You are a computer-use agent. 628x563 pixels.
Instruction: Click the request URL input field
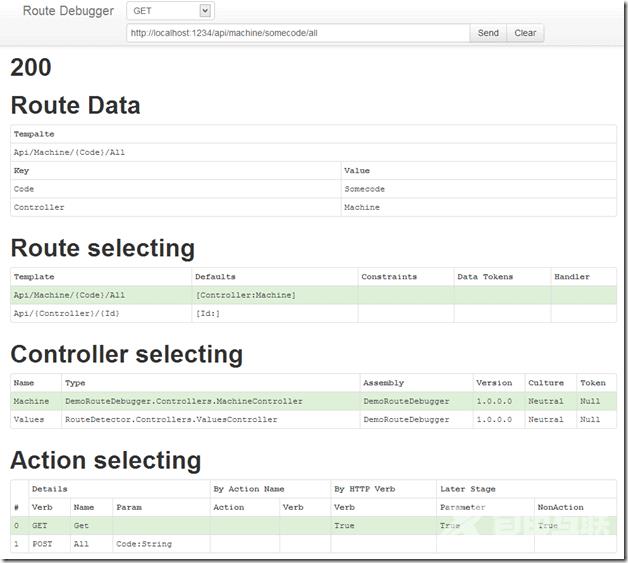tap(297, 33)
